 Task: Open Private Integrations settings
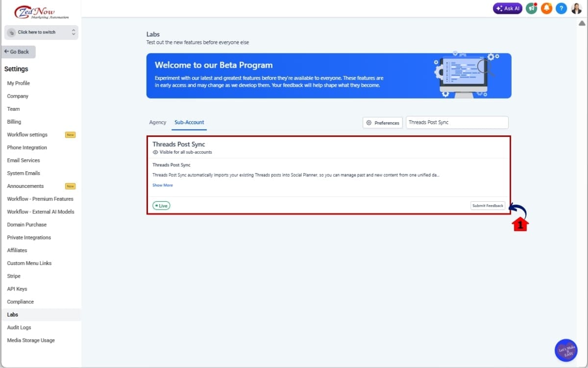29,237
